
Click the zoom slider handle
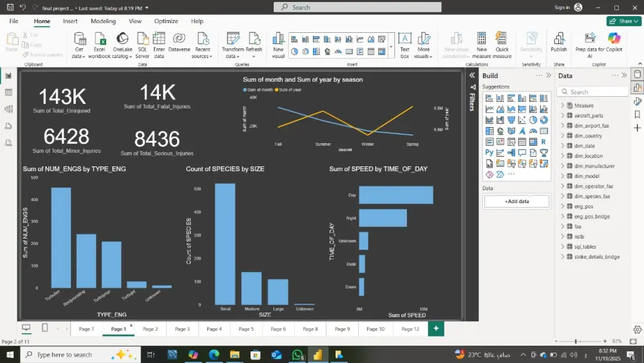(576, 341)
